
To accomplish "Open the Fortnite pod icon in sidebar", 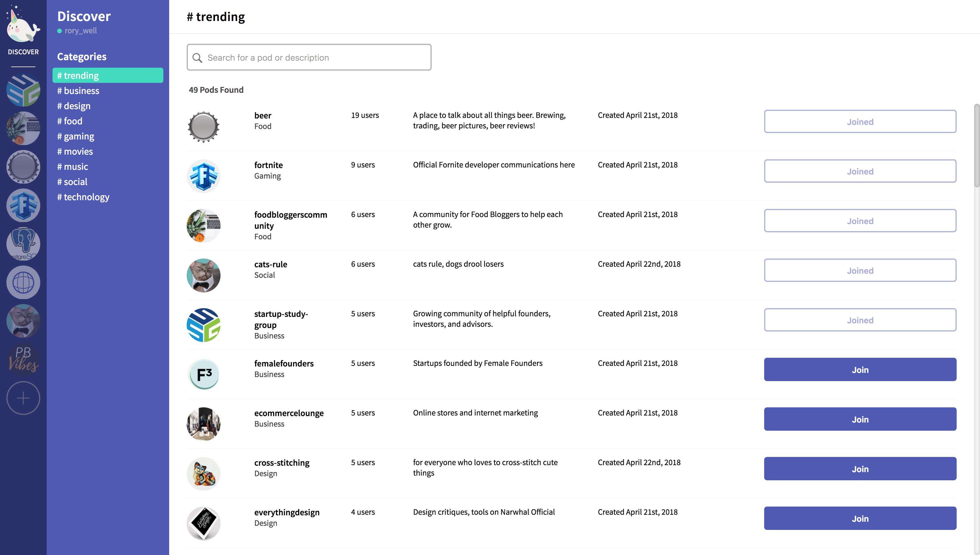I will point(23,205).
